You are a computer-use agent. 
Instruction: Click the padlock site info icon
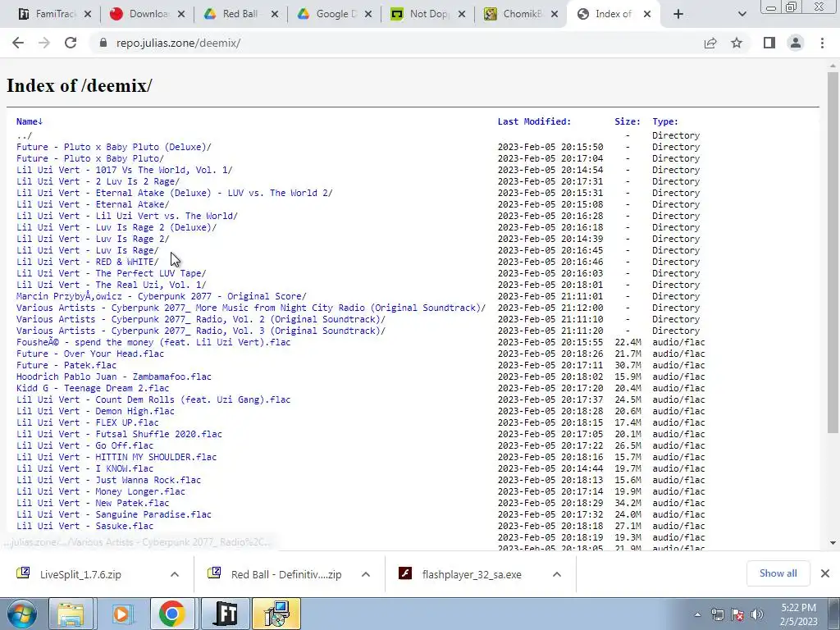(x=103, y=43)
